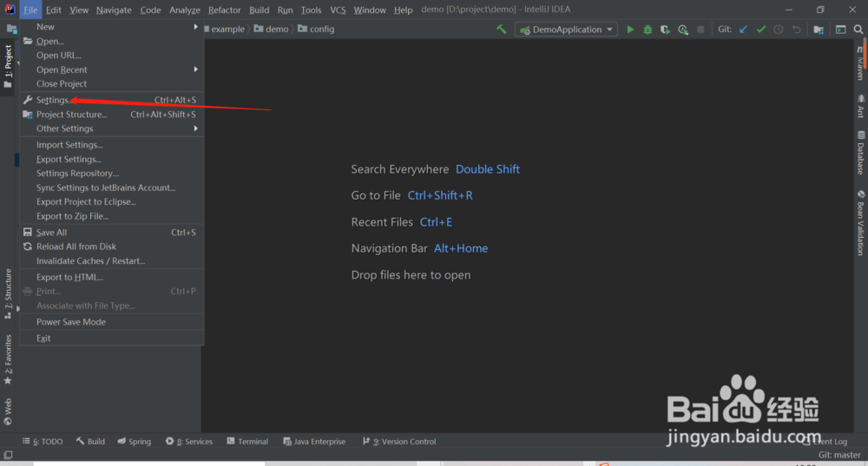868x466 pixels.
Task: Commit changes with Git green checkmark
Action: pyautogui.click(x=761, y=30)
